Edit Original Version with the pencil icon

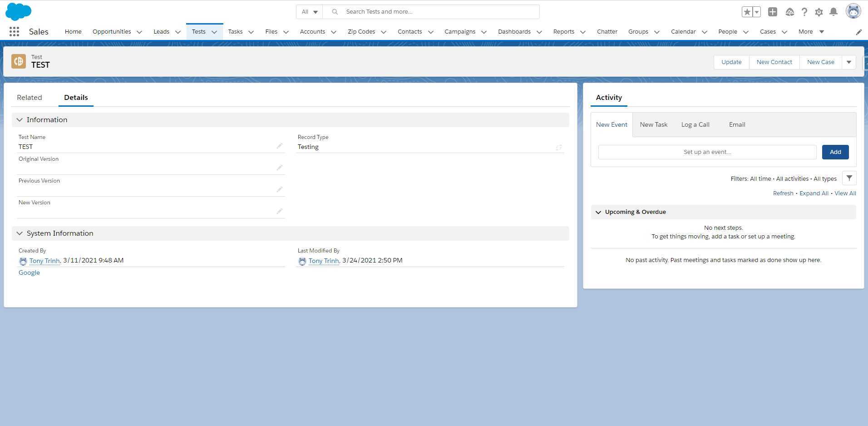tap(280, 168)
